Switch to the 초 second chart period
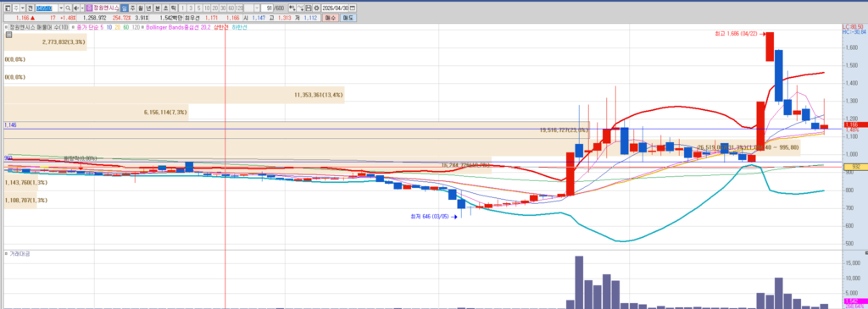Viewport: 868px width, 309px height. click(165, 8)
